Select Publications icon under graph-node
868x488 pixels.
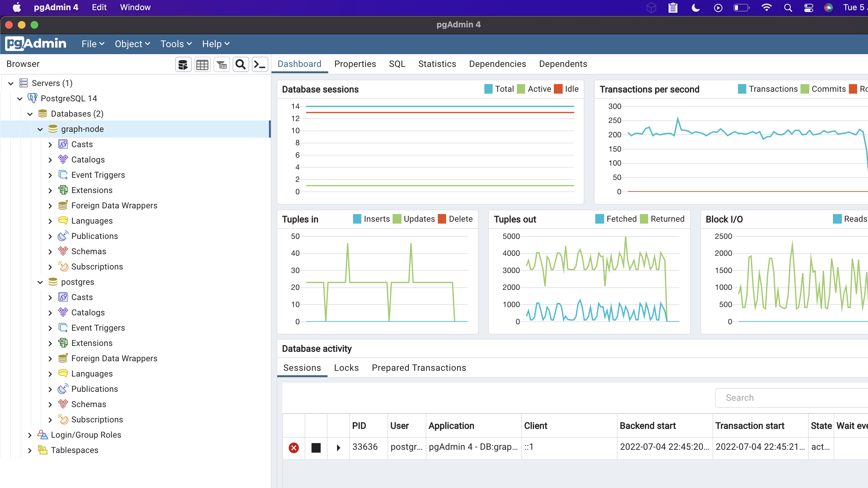click(x=63, y=236)
